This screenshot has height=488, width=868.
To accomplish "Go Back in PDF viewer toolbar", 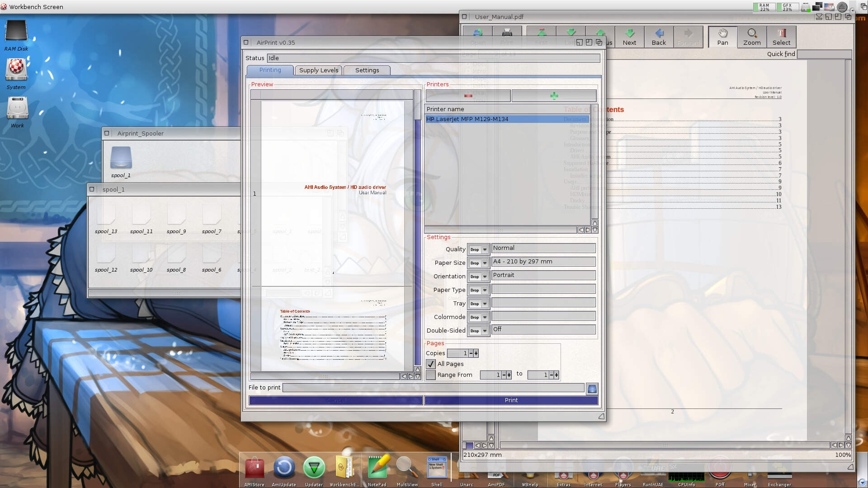I will 659,37.
